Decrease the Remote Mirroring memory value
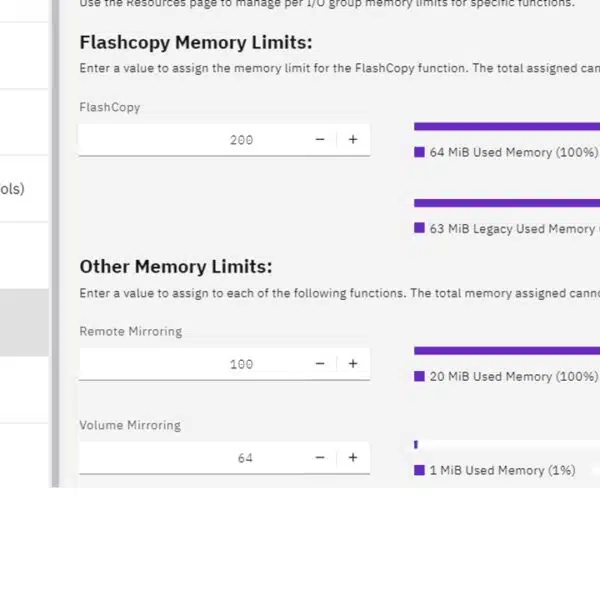The image size is (600, 600). (320, 364)
